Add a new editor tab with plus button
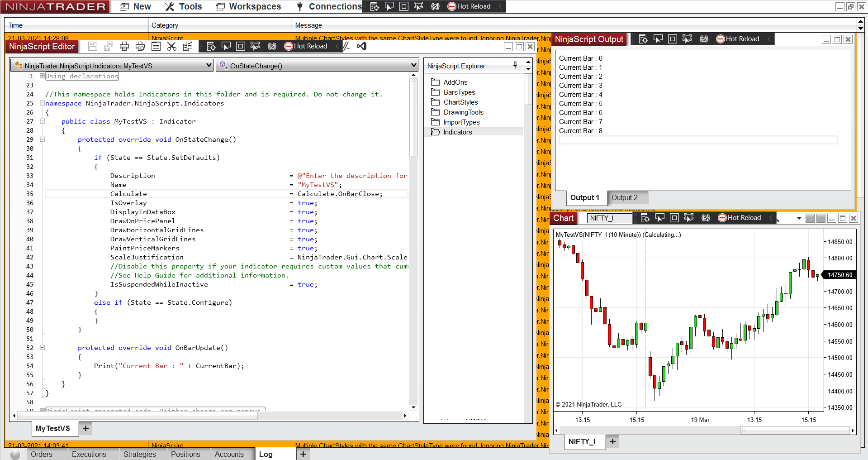Viewport: 868px width, 460px height. pyautogui.click(x=85, y=428)
